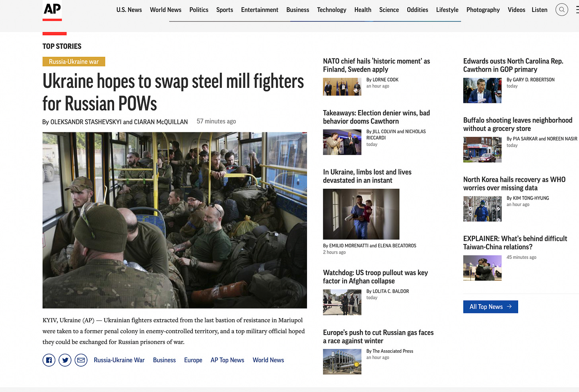Click the '45 minutes ago' timestamp
This screenshot has height=392, width=579.
point(521,258)
